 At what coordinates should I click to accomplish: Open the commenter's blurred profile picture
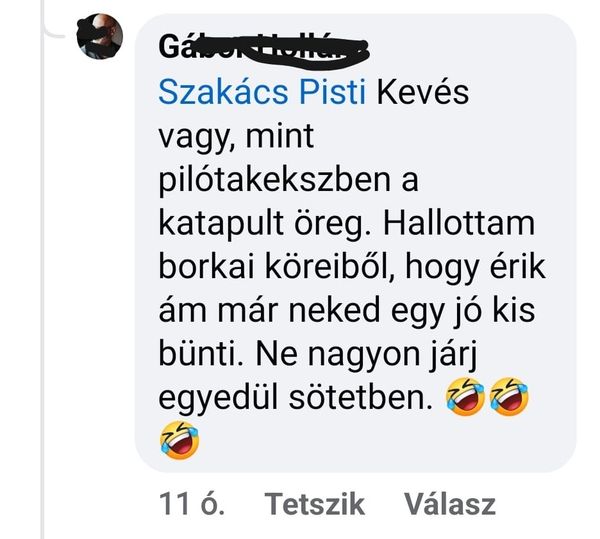100,37
